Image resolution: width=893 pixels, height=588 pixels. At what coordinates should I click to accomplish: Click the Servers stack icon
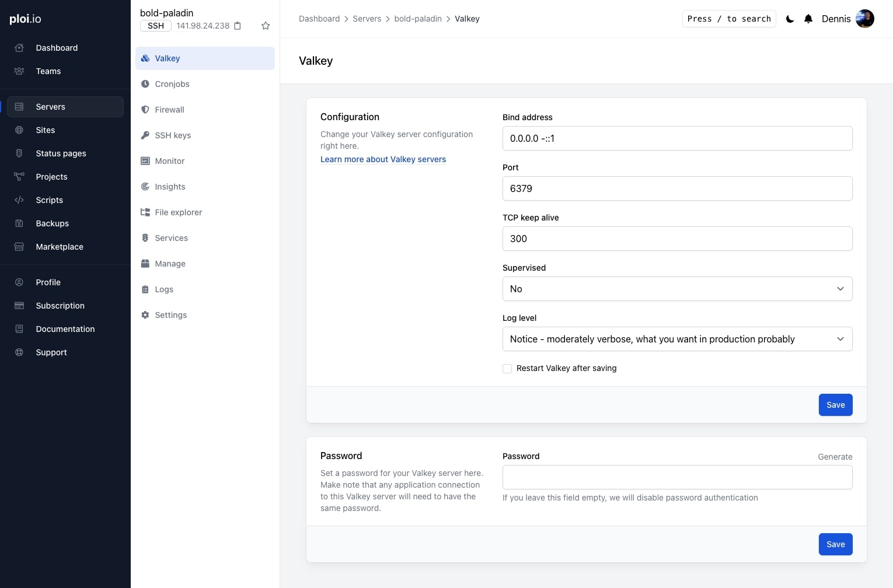pos(19,107)
